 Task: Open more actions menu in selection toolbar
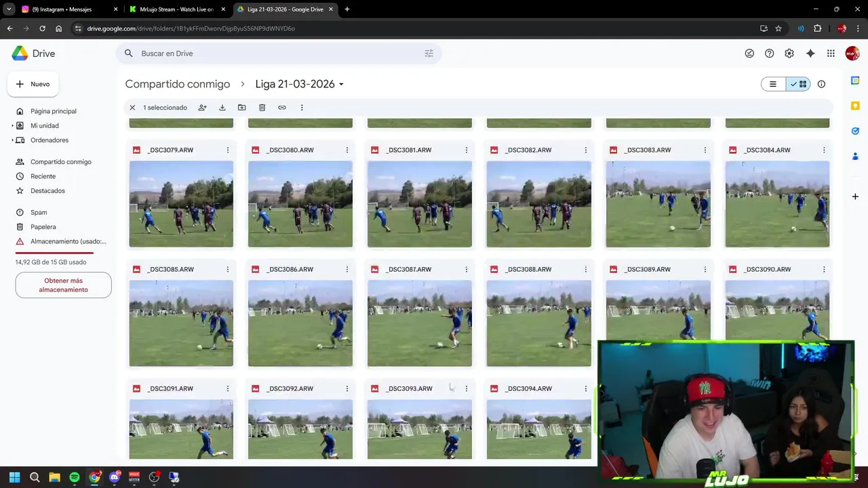click(302, 108)
